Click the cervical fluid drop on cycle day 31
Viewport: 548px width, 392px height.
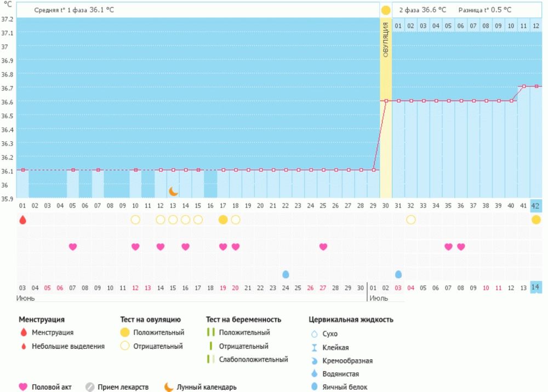(x=398, y=274)
